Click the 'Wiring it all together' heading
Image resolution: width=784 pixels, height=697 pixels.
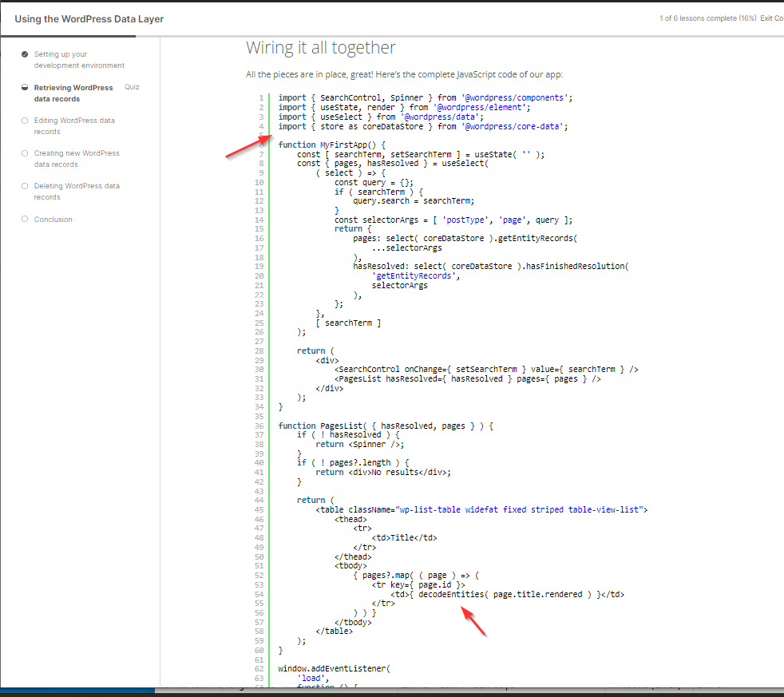click(x=320, y=47)
